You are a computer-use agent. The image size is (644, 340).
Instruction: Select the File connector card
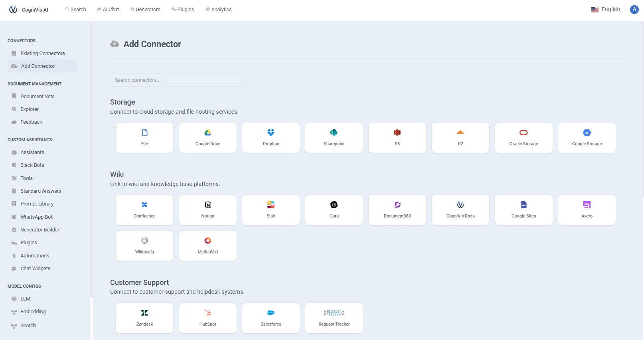144,138
